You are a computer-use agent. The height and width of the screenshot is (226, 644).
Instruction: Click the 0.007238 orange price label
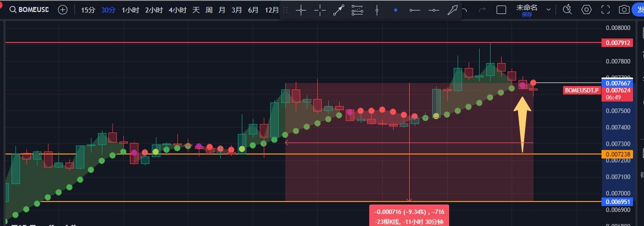619,154
